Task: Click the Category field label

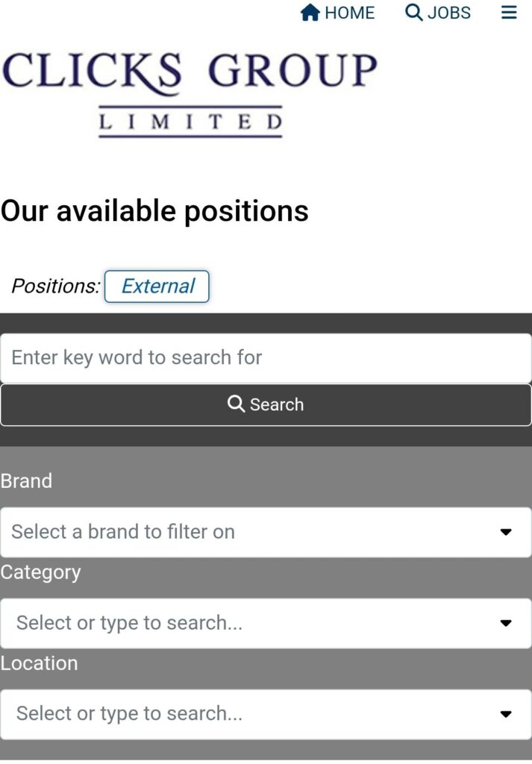Action: coord(40,572)
